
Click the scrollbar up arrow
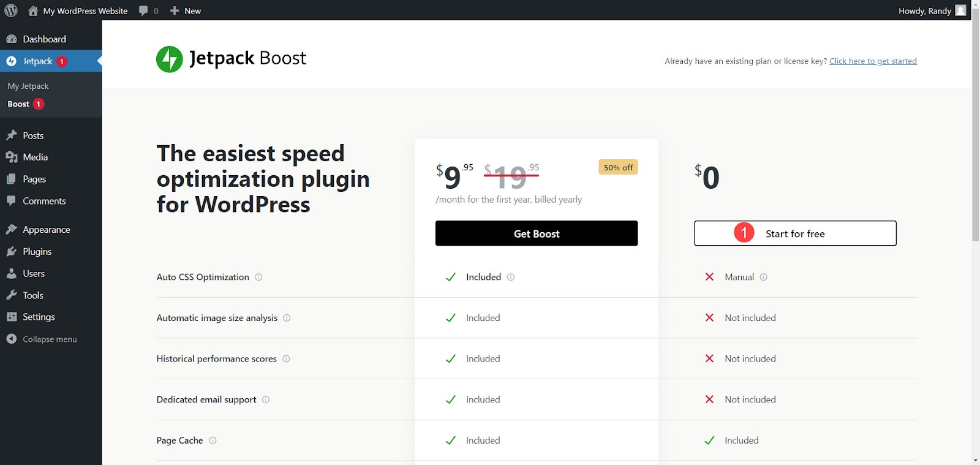(x=976, y=5)
